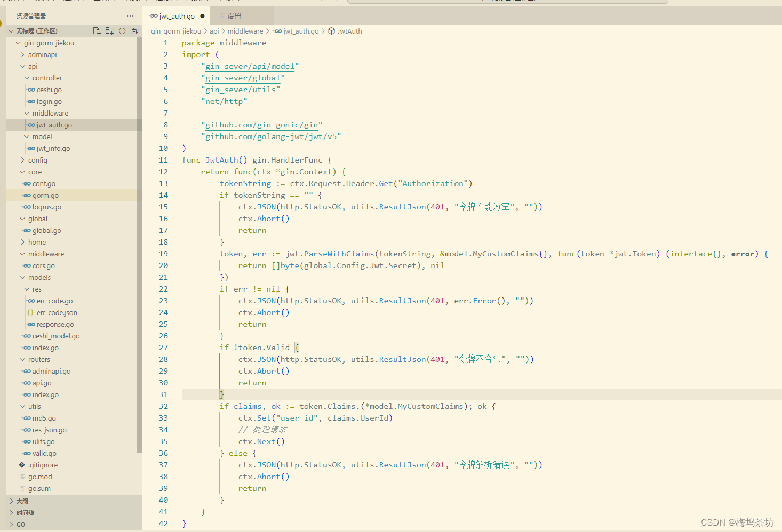782x532 pixels.
Task: Click the unsaved-changes dot on jwt_auth.go tab
Action: point(201,16)
